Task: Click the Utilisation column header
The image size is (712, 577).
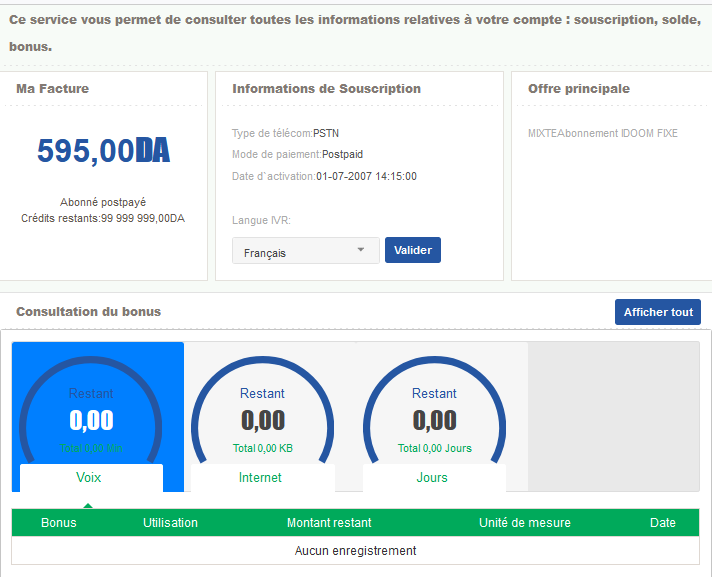Action: pos(170,523)
